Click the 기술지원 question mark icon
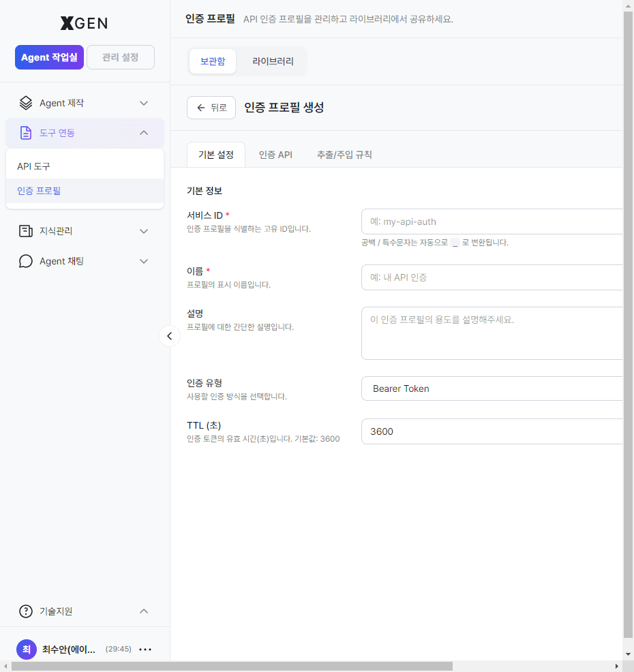The width and height of the screenshot is (634, 672). tap(26, 611)
